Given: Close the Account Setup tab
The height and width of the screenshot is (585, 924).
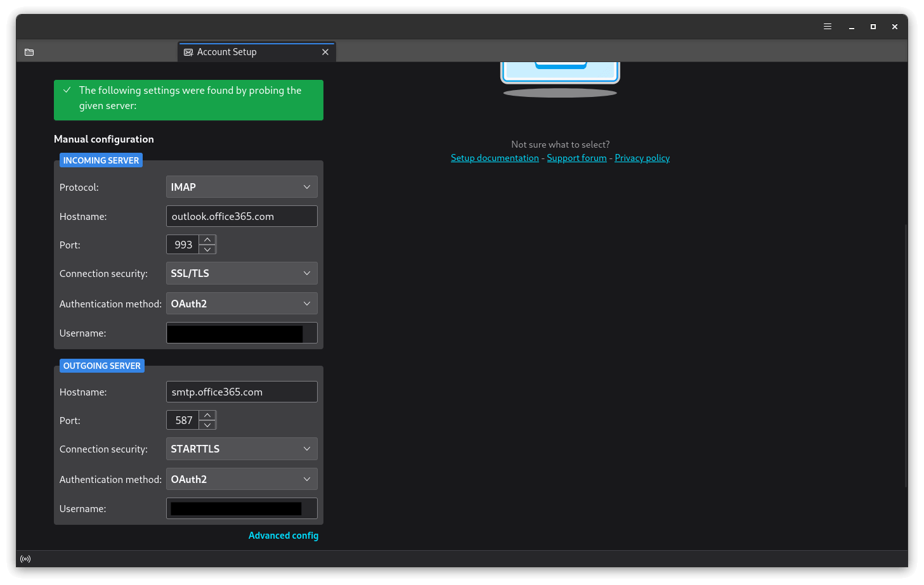Looking at the screenshot, I should pyautogui.click(x=325, y=52).
